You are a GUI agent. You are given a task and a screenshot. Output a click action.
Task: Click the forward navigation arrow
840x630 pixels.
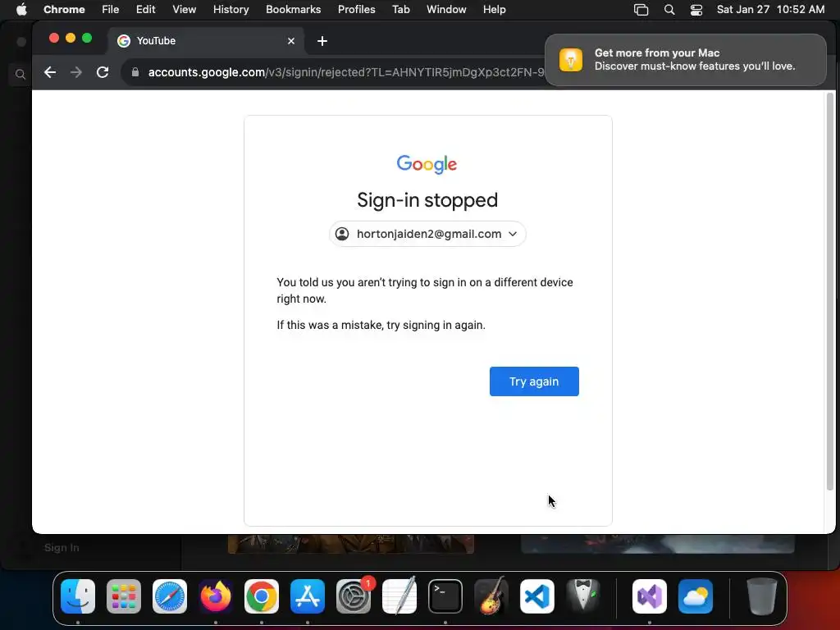(x=76, y=72)
